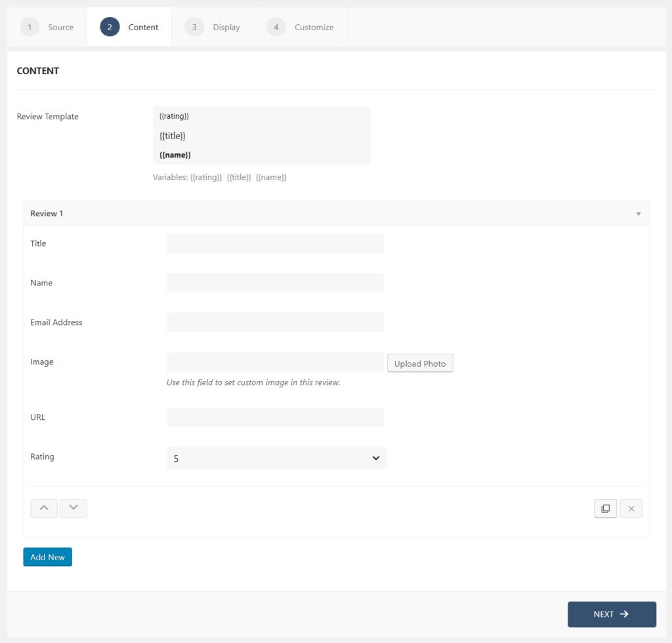The width and height of the screenshot is (672, 643).
Task: Click the numbered circle for step 1 Source
Action: click(x=29, y=27)
